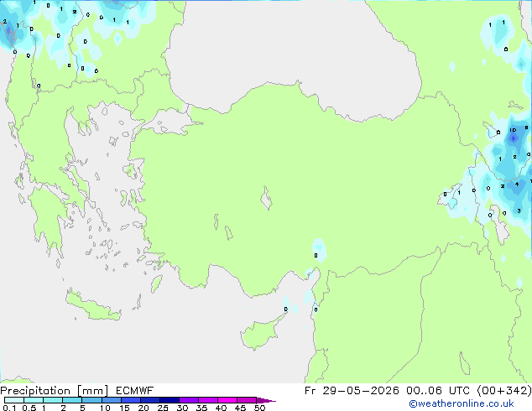This screenshot has width=532, height=411.
Task: Select the 45–50 mm legend color box
Action: [247, 400]
